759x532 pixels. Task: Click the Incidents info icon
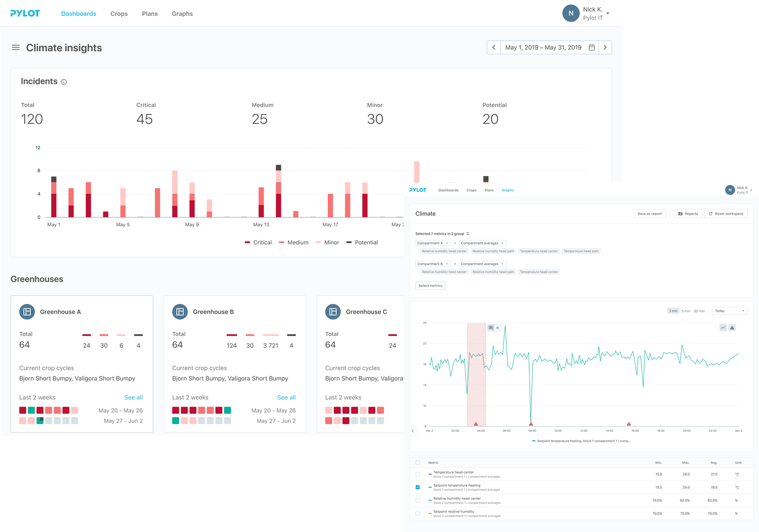[64, 82]
